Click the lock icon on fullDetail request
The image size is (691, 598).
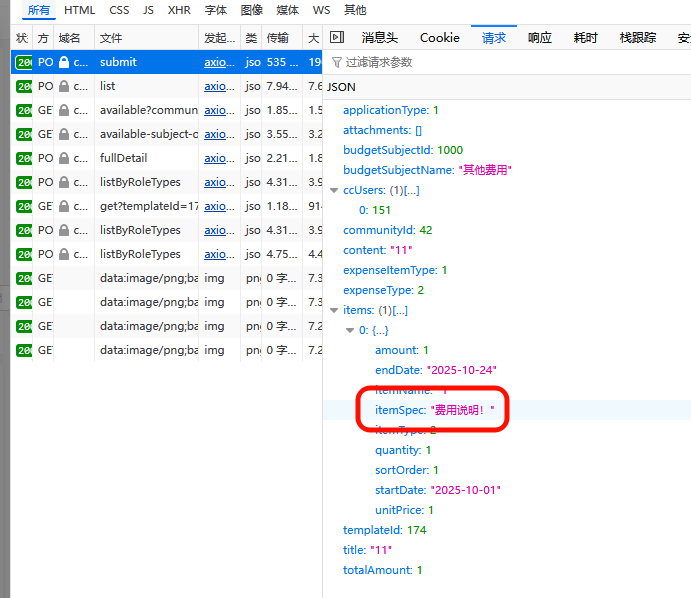click(x=65, y=158)
